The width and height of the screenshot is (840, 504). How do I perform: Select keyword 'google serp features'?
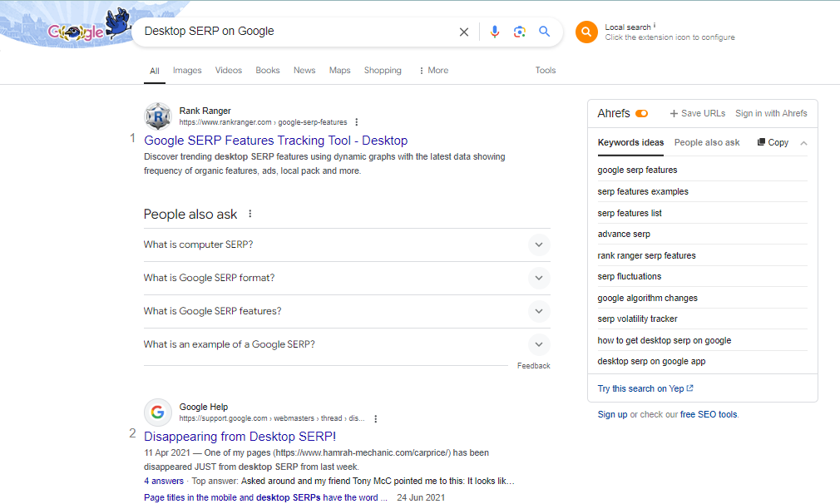pos(638,170)
